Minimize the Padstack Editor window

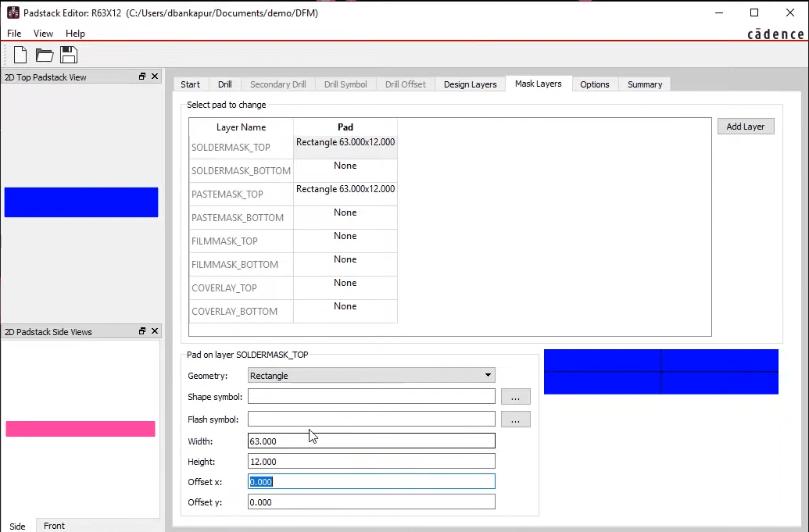coord(719,12)
